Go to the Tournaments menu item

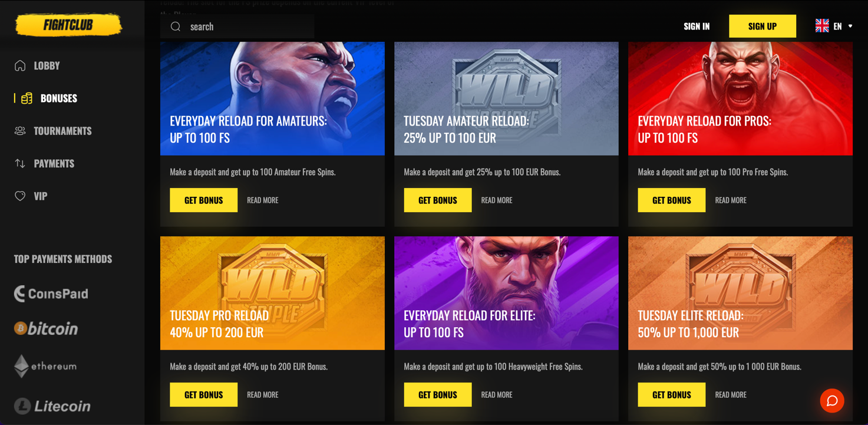coord(62,131)
